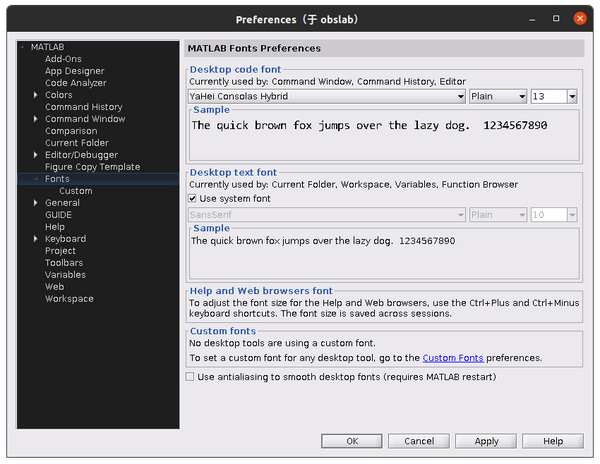Select Current Folder preferences

tap(77, 143)
